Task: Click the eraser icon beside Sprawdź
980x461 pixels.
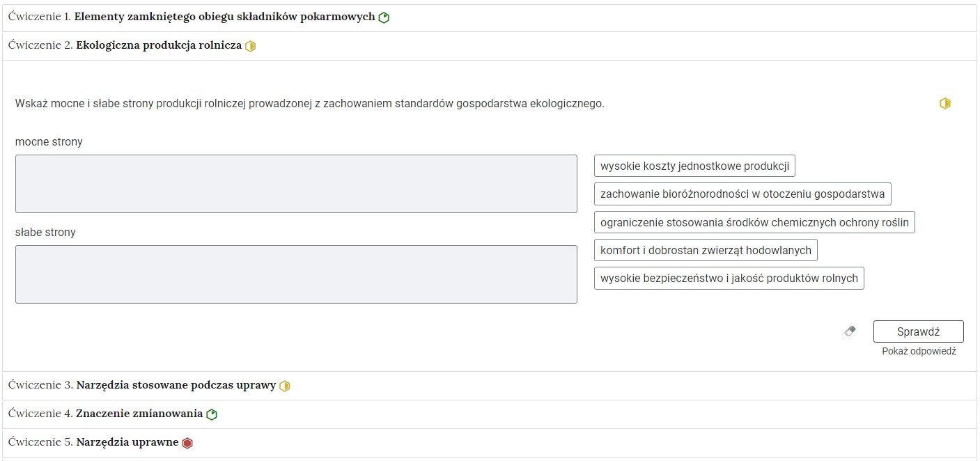Action: click(849, 331)
